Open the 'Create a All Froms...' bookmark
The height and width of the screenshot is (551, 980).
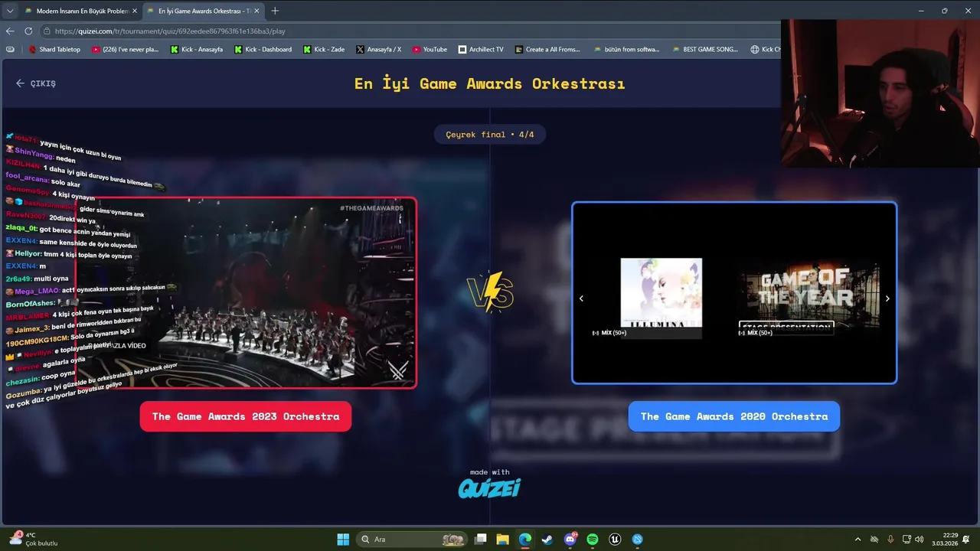click(547, 49)
